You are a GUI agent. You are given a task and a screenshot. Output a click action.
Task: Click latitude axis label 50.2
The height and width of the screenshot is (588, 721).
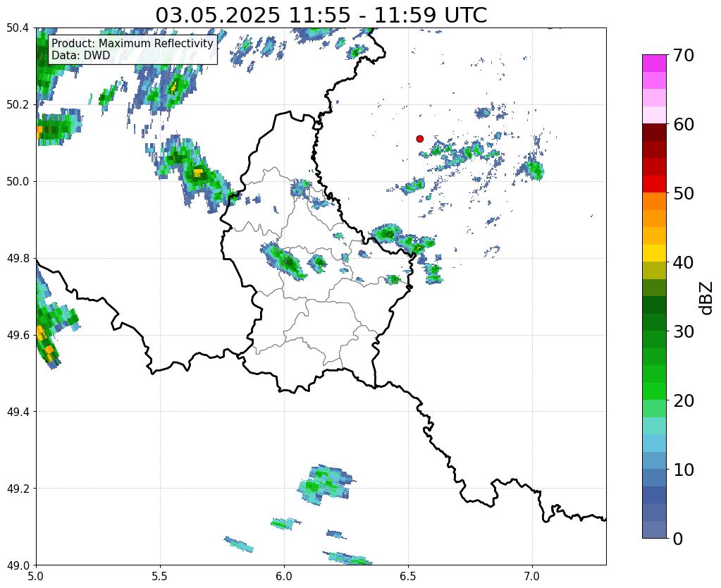pos(18,105)
